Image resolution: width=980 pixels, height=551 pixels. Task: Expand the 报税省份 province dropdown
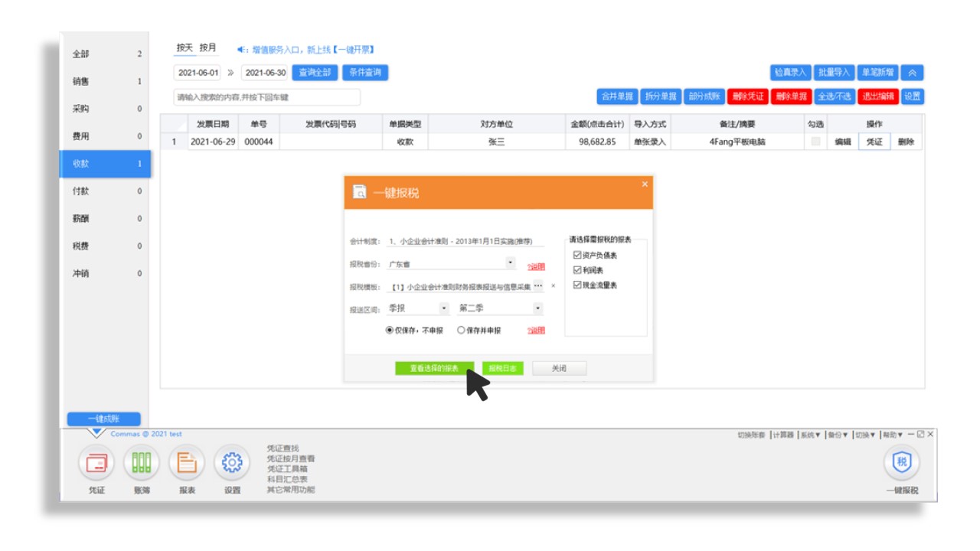click(x=511, y=263)
